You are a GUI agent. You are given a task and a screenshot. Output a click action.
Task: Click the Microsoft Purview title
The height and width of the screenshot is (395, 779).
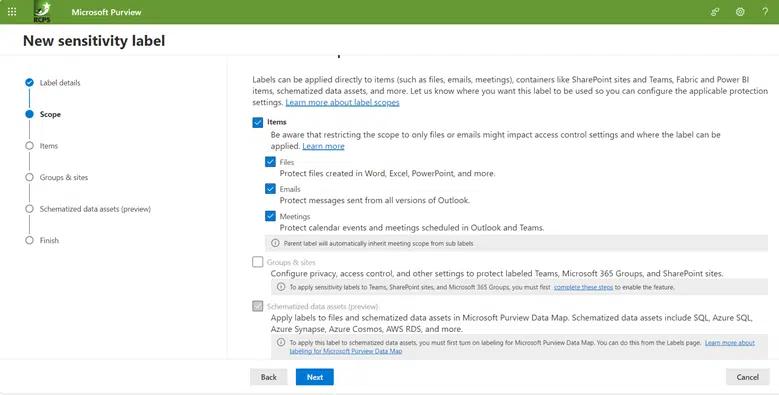click(x=106, y=12)
